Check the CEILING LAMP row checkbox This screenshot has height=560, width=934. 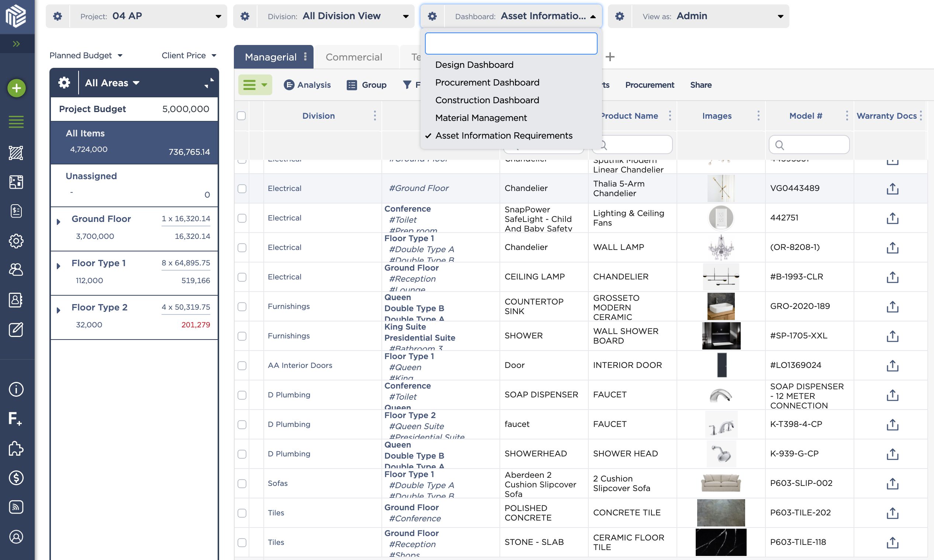(x=242, y=276)
